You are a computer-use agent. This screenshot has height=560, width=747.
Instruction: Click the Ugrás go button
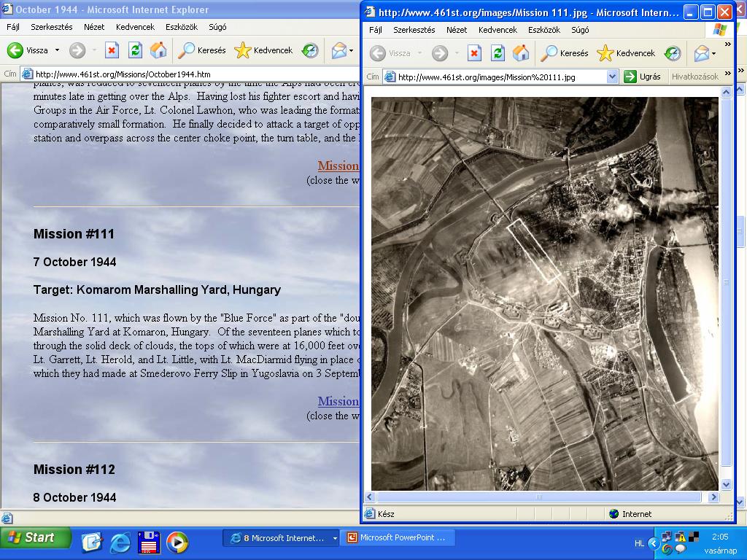coord(642,76)
